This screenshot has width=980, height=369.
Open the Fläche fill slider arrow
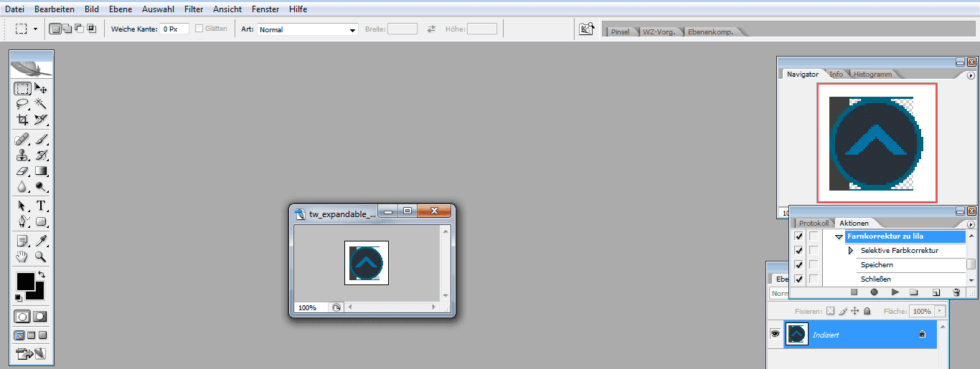point(940,312)
